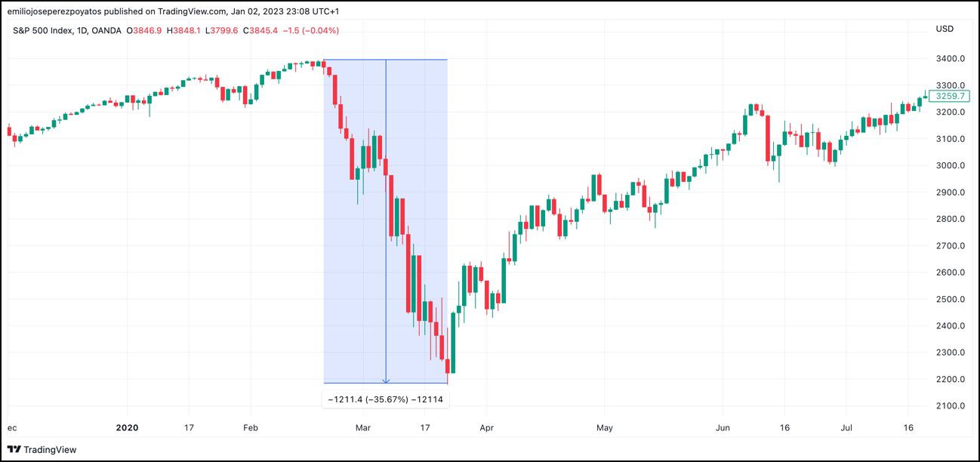
Task: Click the May label on time axis
Action: click(x=604, y=428)
